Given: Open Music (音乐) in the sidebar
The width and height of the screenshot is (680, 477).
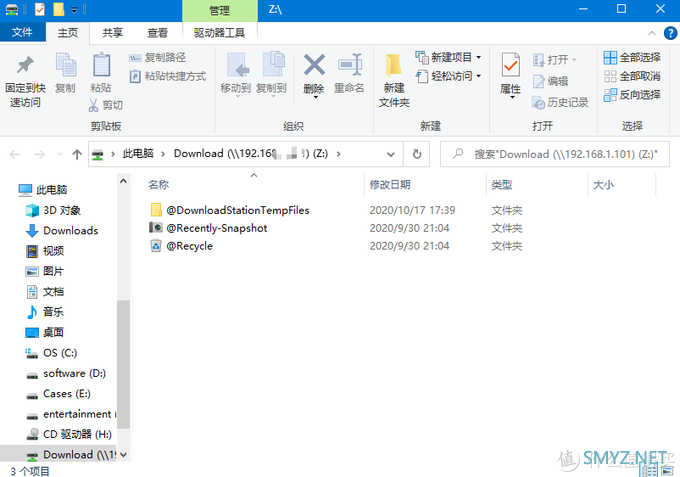Looking at the screenshot, I should [45, 312].
